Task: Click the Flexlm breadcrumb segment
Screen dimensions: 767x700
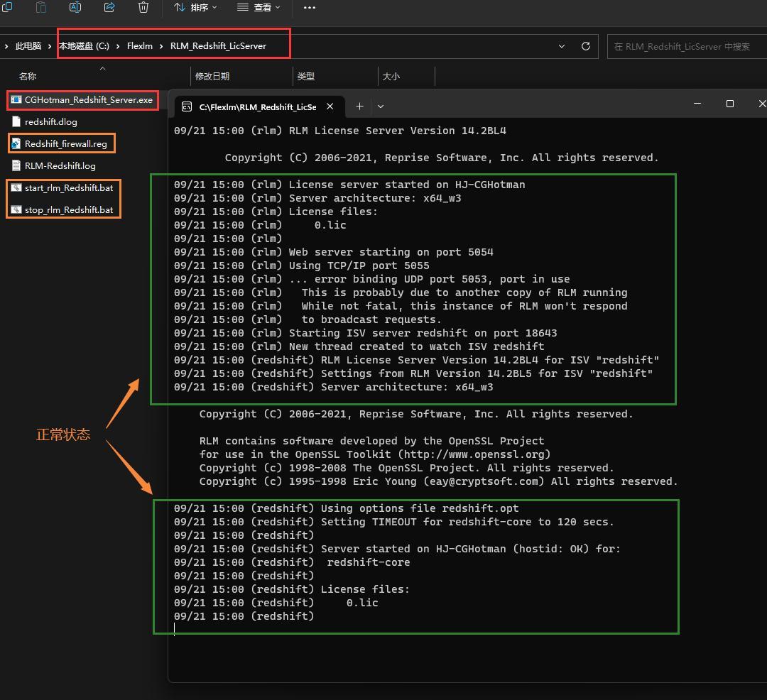Action: click(140, 46)
